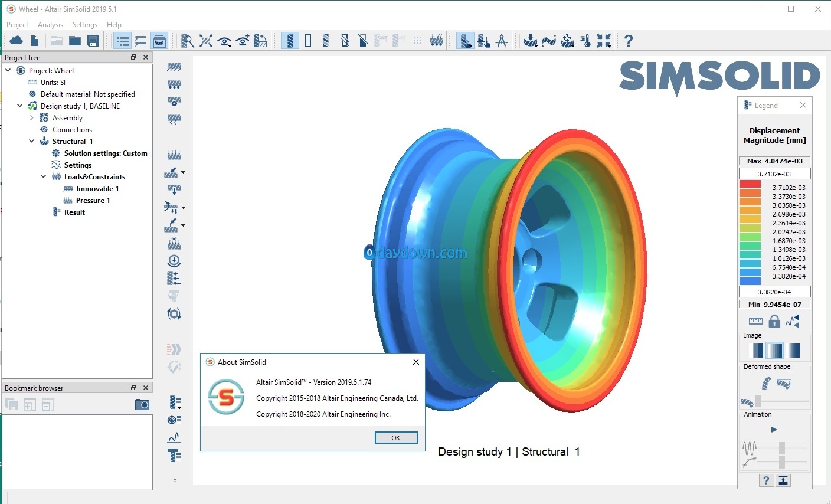Open the help question mark toolbar icon
This screenshot has height=504, width=831.
pos(629,41)
